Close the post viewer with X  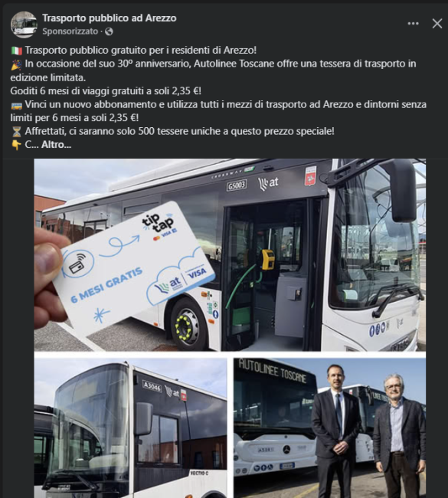[x=437, y=24]
